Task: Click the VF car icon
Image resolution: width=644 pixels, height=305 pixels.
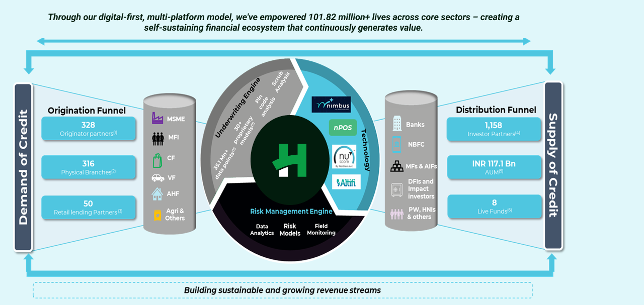Action: tap(158, 178)
